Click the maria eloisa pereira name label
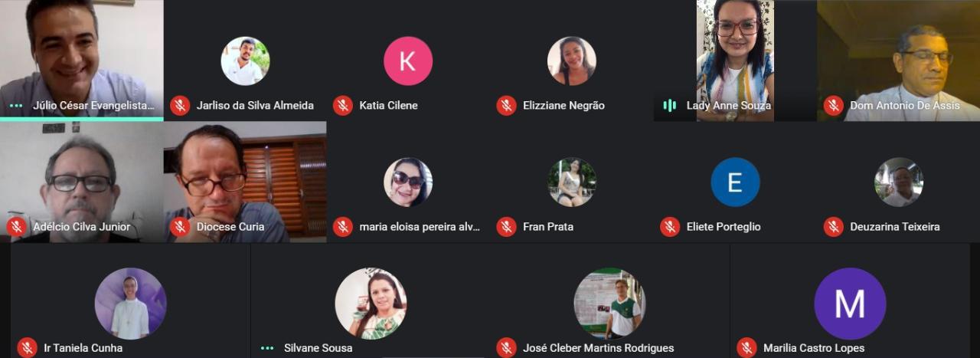The height and width of the screenshot is (358, 980). 420,227
